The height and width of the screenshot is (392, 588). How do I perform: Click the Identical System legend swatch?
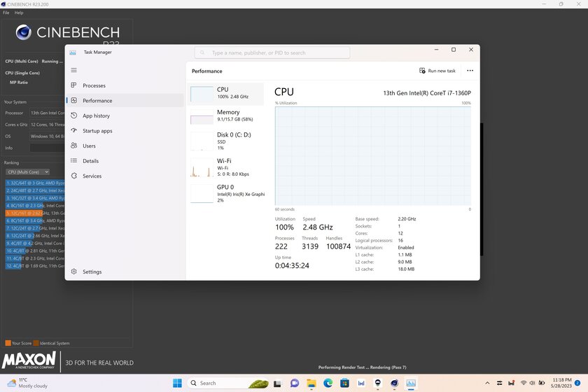click(x=36, y=343)
